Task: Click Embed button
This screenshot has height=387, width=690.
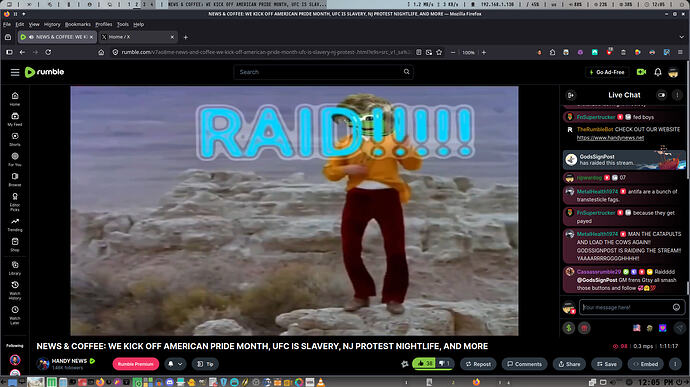Action: click(x=646, y=364)
